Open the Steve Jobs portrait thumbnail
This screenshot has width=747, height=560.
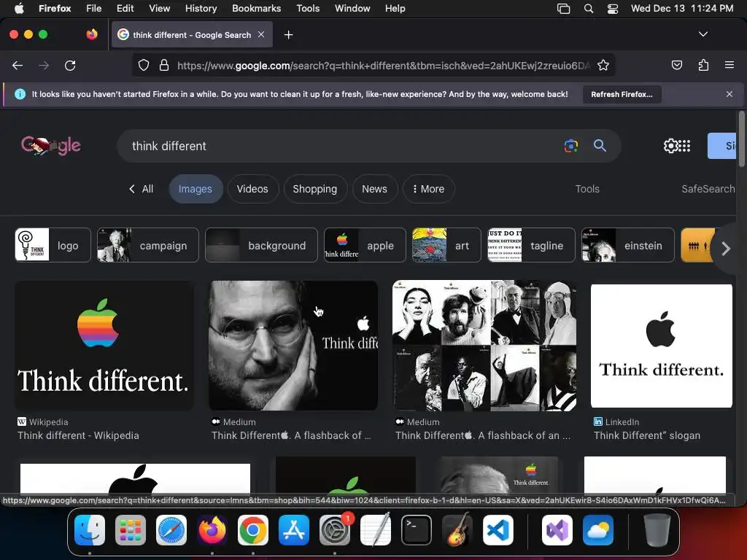tap(293, 346)
